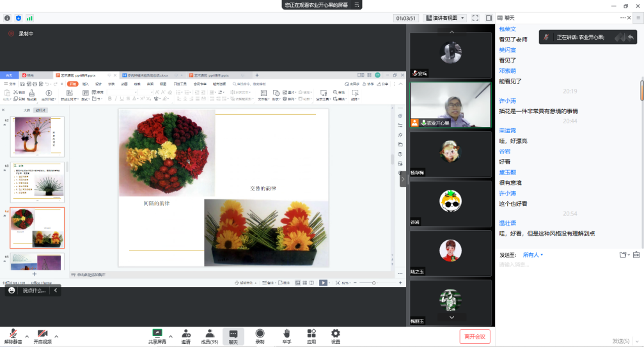
Task: Click Share Screen (共享屏幕) button
Action: [x=157, y=336]
